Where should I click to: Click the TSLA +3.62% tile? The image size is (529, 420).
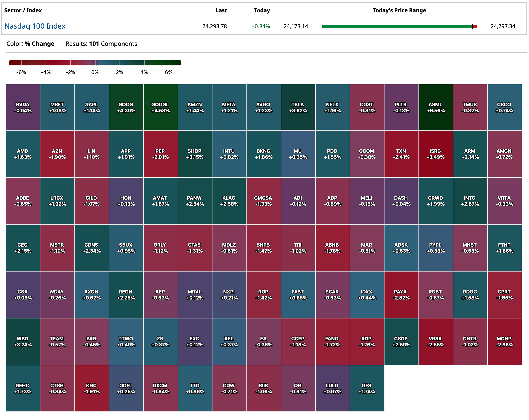[298, 107]
